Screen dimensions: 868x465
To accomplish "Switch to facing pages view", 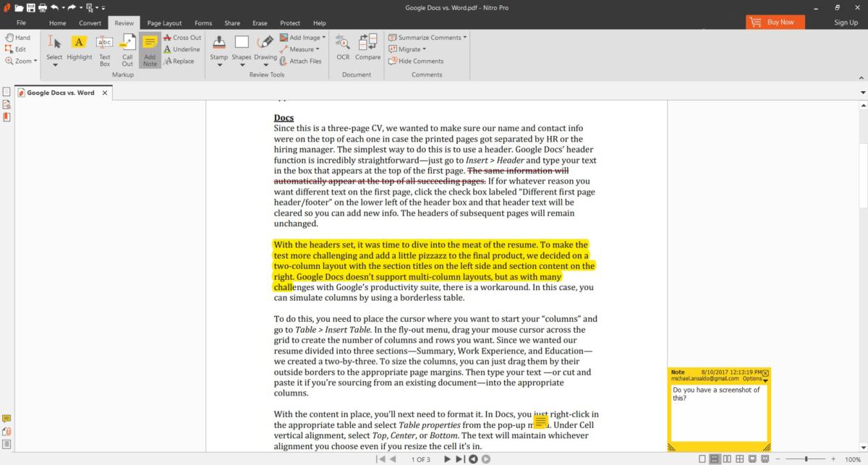I will coord(726,459).
